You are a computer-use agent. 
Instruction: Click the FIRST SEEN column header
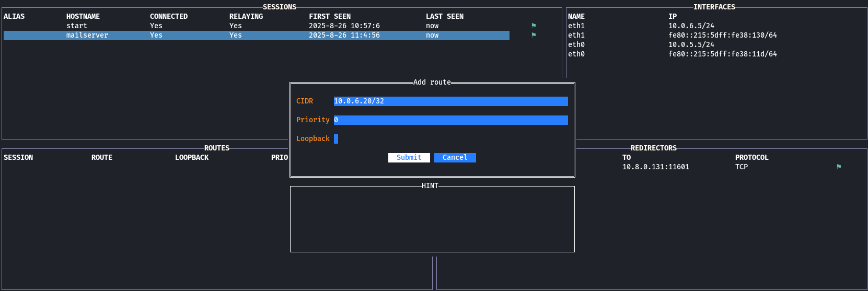click(330, 16)
